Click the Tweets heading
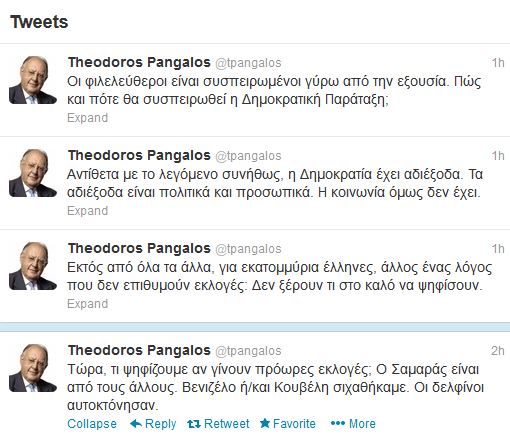 [x=39, y=22]
